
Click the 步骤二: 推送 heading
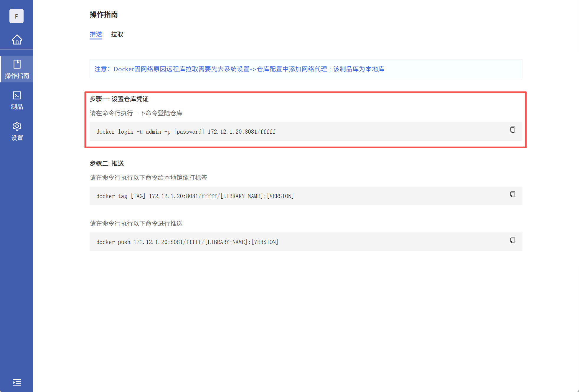(x=107, y=163)
